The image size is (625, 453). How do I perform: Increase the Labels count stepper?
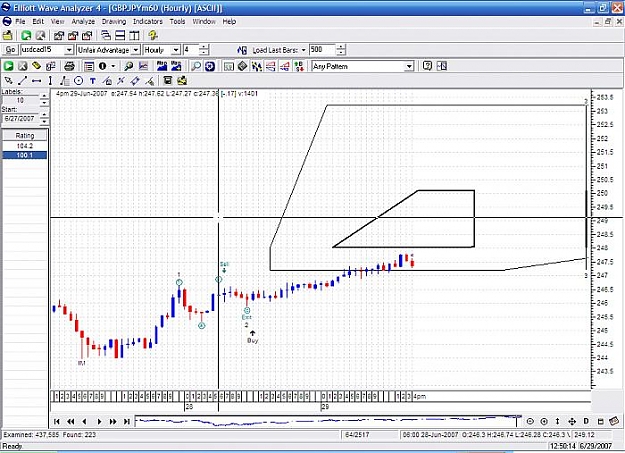tap(44, 97)
